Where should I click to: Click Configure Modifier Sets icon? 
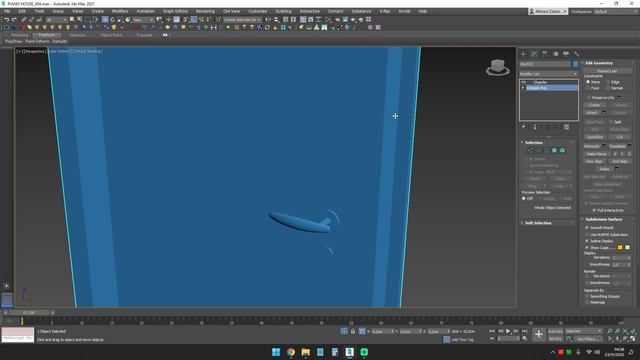point(567,127)
